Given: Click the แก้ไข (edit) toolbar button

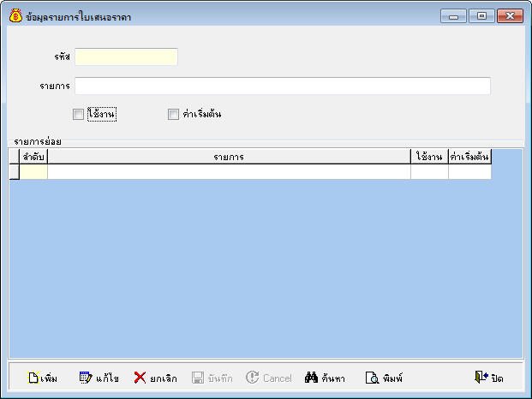Looking at the screenshot, I should [99, 378].
